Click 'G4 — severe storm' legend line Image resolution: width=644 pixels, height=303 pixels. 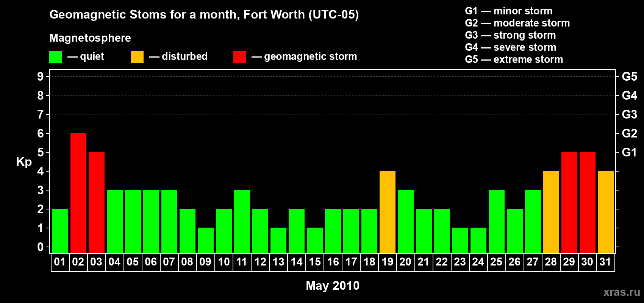pos(510,47)
